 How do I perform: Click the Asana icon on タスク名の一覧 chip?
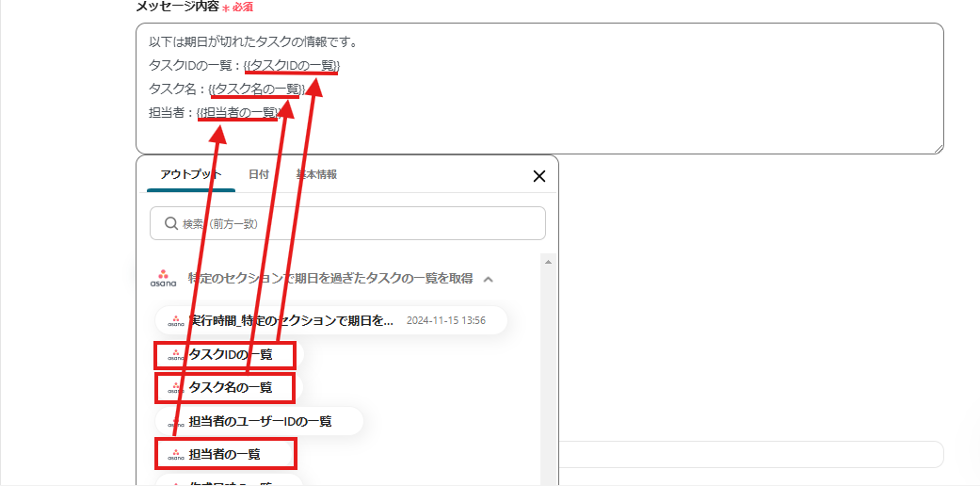176,388
